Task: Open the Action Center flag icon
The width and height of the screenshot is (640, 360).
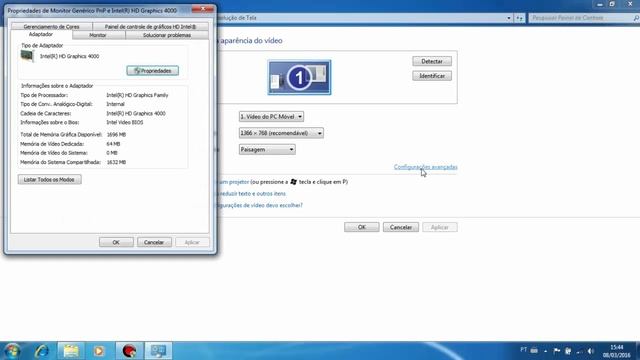Action: tap(556, 351)
